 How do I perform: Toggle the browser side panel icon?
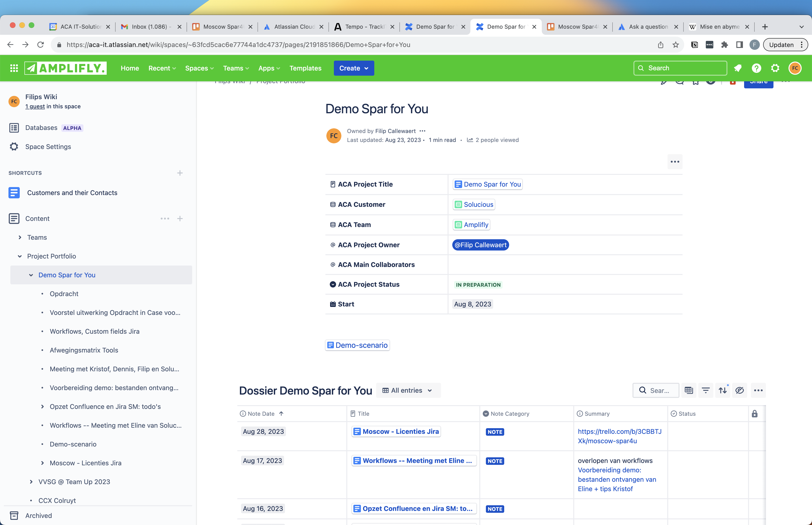coord(739,45)
